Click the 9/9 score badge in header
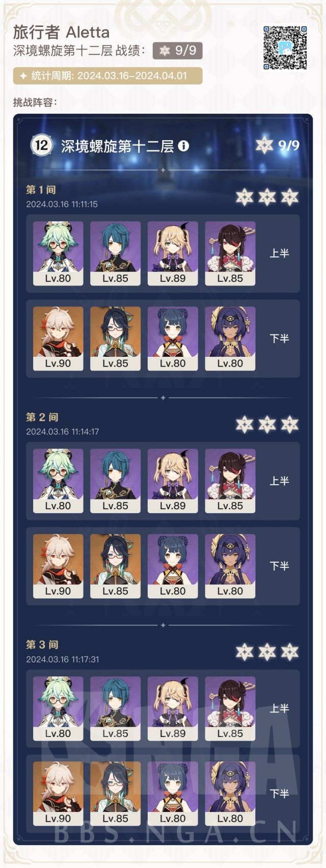Viewport: 326px width, 868px height. (x=178, y=50)
